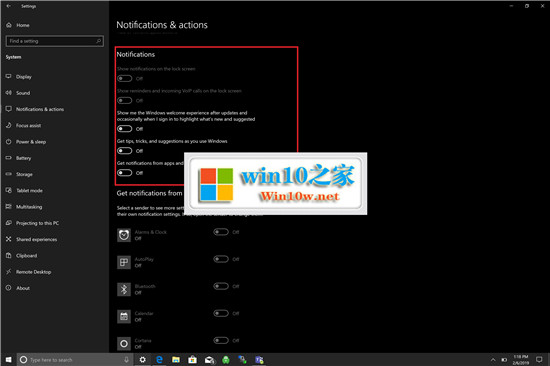Open the Windows Start menu
Image resolution: width=550 pixels, height=366 pixels.
(8, 360)
